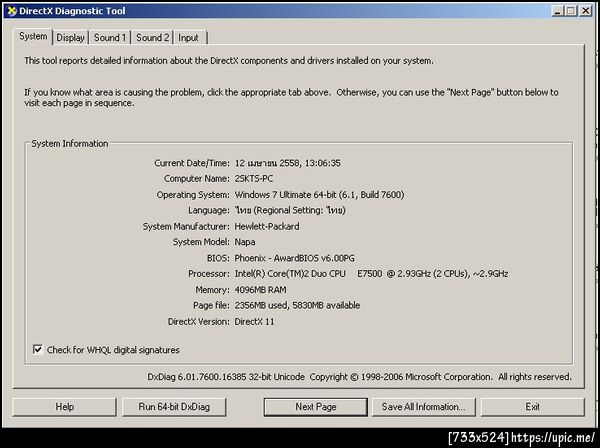Launch Run 64-bit DxDiag
Image resolution: width=600 pixels, height=448 pixels.
tap(174, 407)
